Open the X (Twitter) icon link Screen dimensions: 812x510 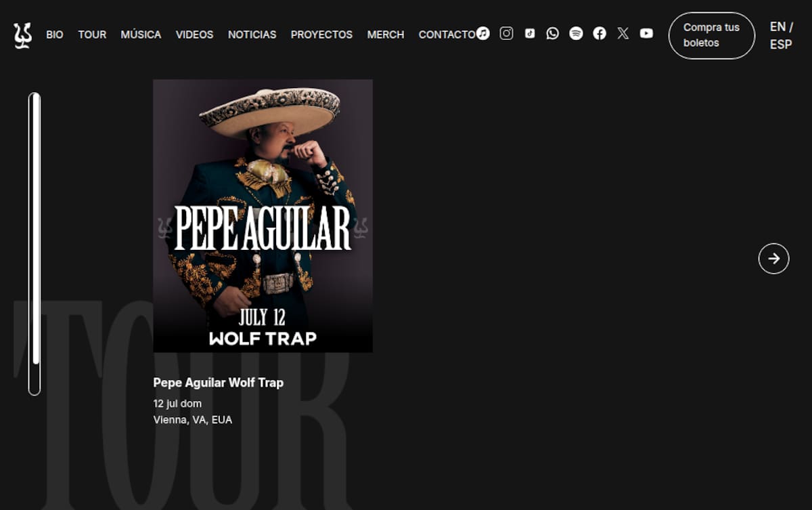[623, 33]
